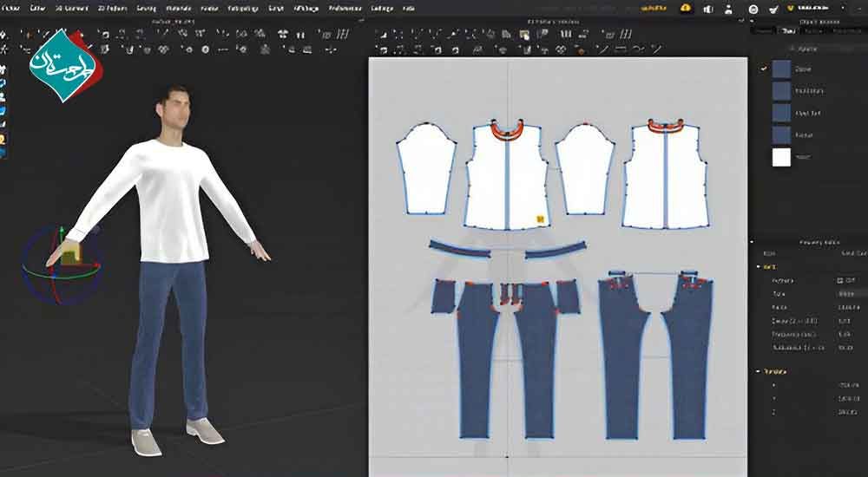Image resolution: width=868 pixels, height=477 pixels.
Task: Open the Edit menu
Action: (x=37, y=9)
